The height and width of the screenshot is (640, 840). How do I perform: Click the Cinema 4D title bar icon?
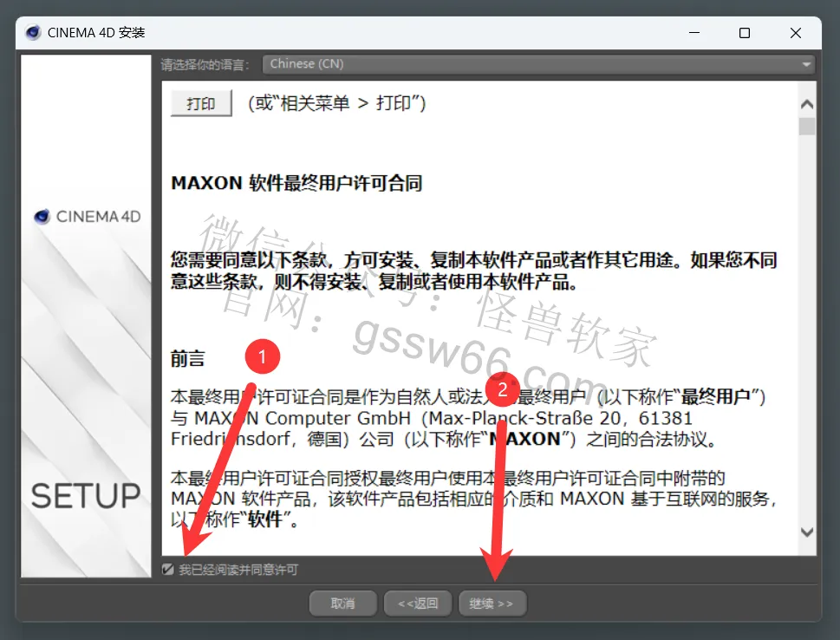point(33,33)
